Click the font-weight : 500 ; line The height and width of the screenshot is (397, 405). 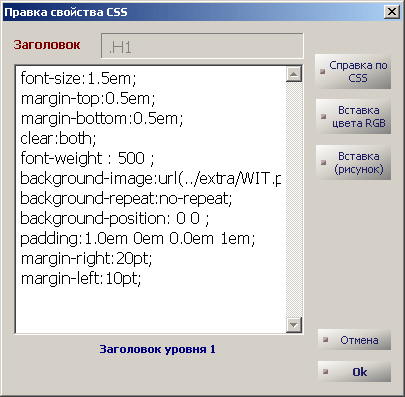[87, 158]
